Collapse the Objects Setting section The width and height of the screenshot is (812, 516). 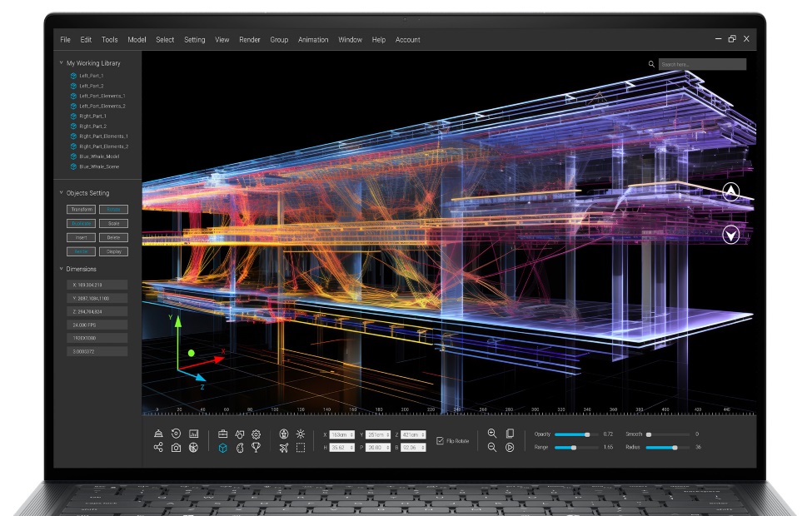pyautogui.click(x=61, y=193)
